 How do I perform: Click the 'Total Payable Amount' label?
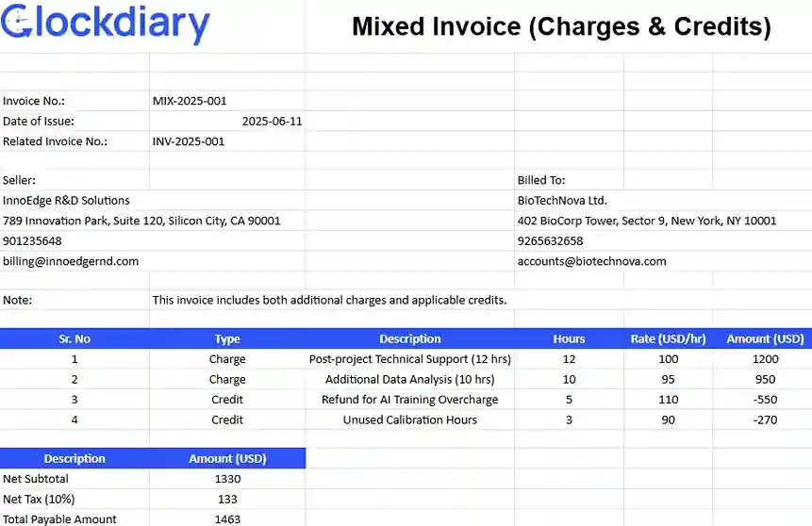click(59, 518)
